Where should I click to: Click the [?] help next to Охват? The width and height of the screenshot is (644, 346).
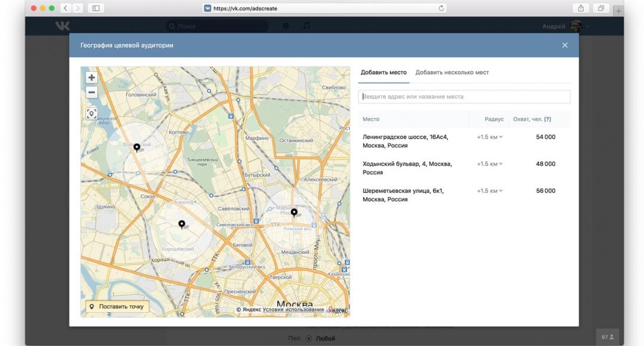pos(547,119)
